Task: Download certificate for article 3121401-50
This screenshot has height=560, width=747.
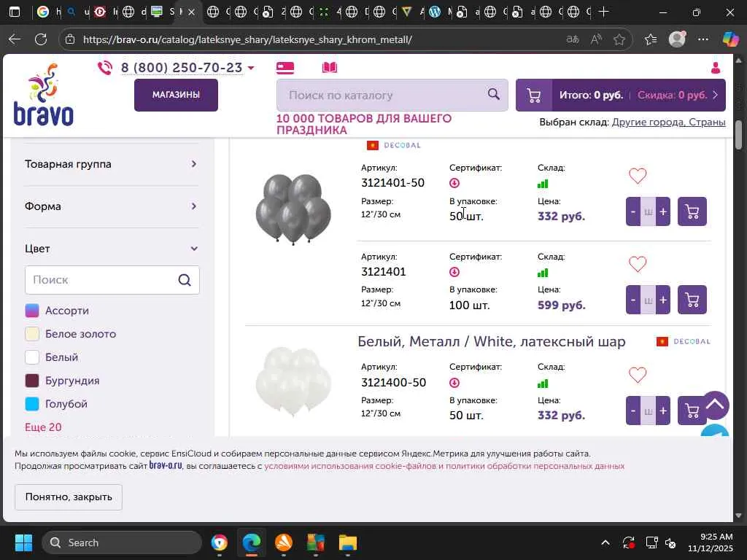Action: click(x=454, y=183)
